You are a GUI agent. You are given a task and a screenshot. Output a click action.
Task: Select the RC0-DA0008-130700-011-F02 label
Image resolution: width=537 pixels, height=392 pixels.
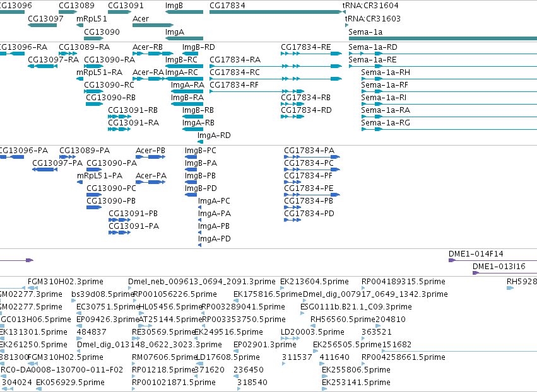[62, 370]
